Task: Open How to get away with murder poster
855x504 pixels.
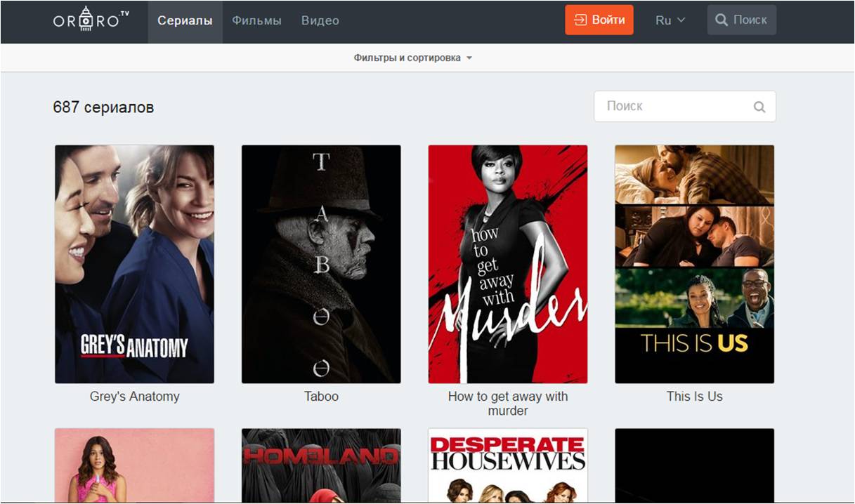Action: coord(508,264)
